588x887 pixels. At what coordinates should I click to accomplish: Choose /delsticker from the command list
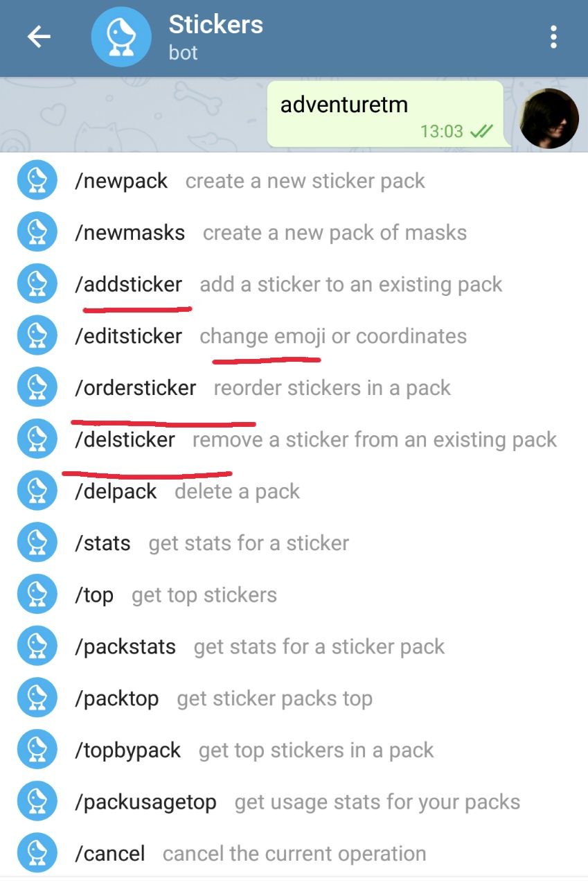coord(294,439)
